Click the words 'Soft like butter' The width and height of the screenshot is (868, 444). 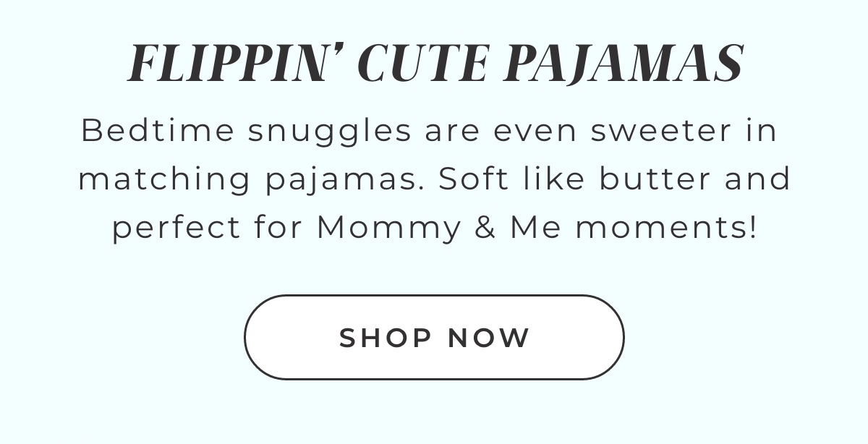(571, 179)
